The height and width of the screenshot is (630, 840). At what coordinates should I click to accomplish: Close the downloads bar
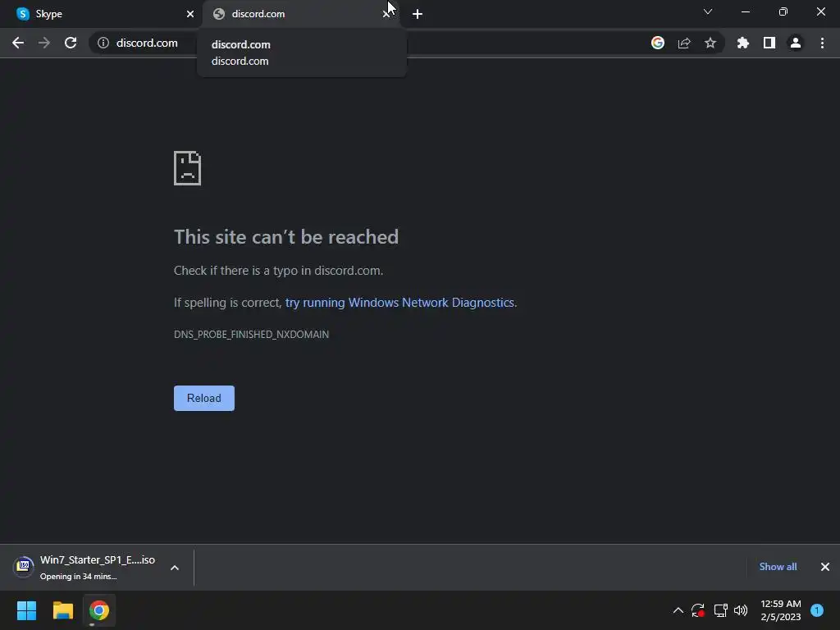coord(825,567)
